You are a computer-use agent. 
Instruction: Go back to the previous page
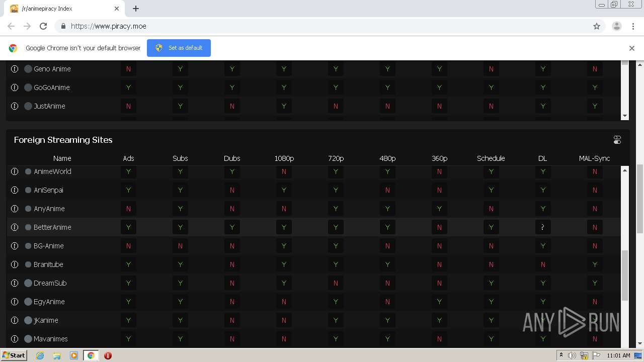[11, 26]
